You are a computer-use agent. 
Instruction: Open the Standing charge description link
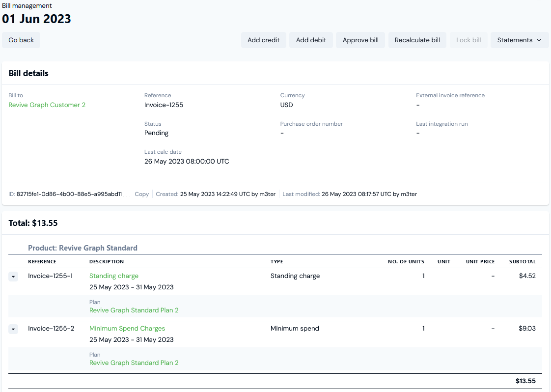tap(114, 276)
